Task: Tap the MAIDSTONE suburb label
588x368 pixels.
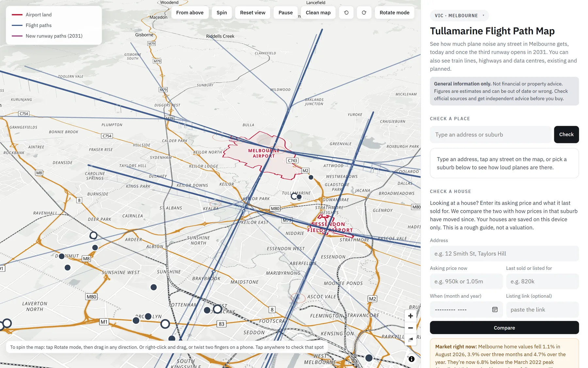Action: coord(245,282)
